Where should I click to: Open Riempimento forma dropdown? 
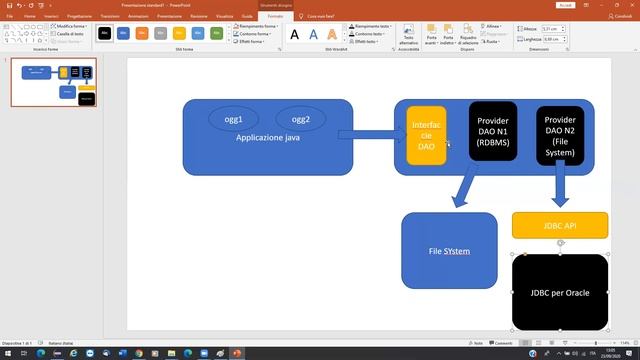256,26
